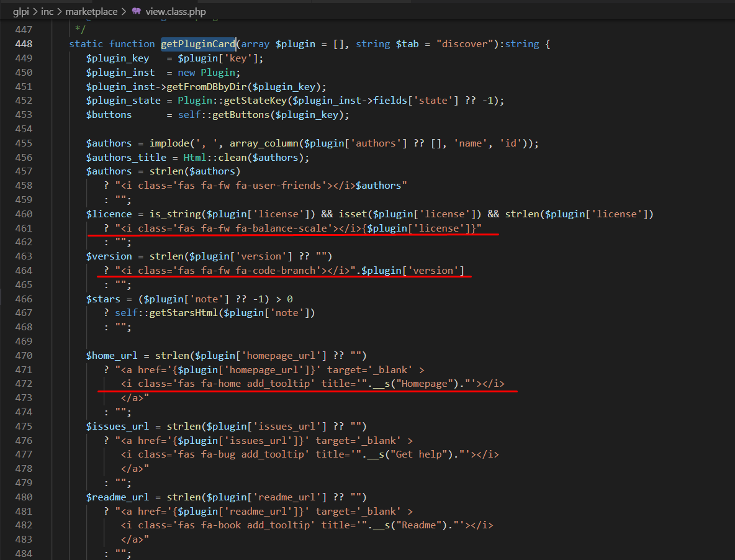Click the $version variable on line 463
Image resolution: width=735 pixels, height=560 pixels.
tap(109, 256)
